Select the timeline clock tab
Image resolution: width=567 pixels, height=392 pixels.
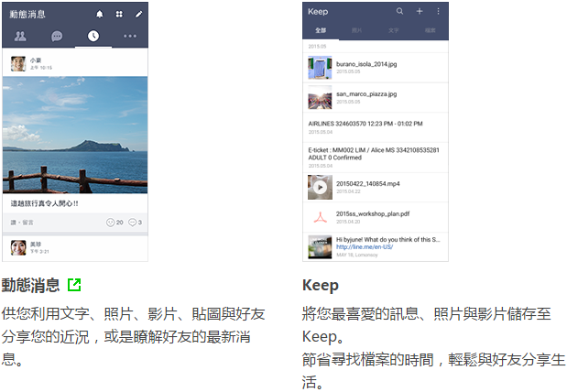click(x=93, y=36)
